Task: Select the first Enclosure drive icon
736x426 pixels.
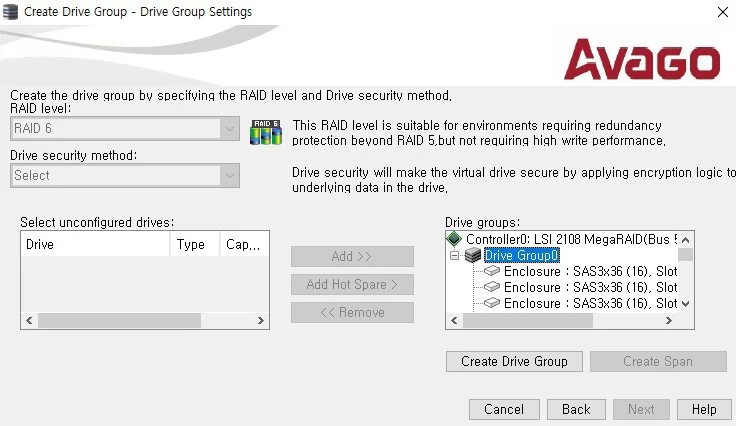Action: [492, 272]
